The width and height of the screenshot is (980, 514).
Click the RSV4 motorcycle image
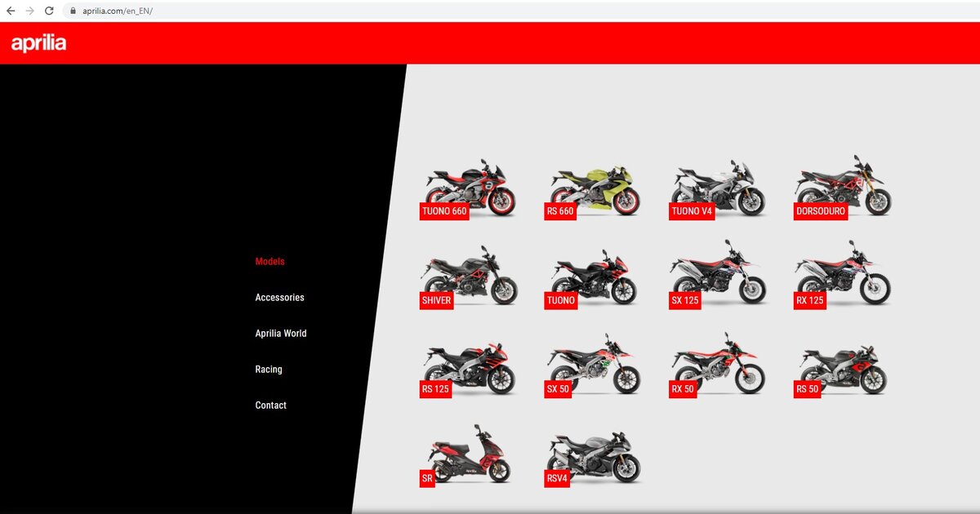[595, 456]
